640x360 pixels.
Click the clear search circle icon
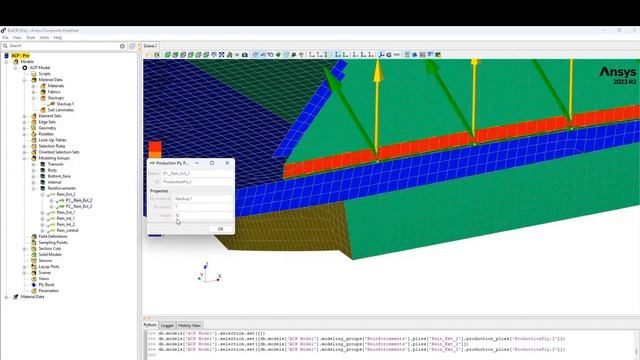122,46
